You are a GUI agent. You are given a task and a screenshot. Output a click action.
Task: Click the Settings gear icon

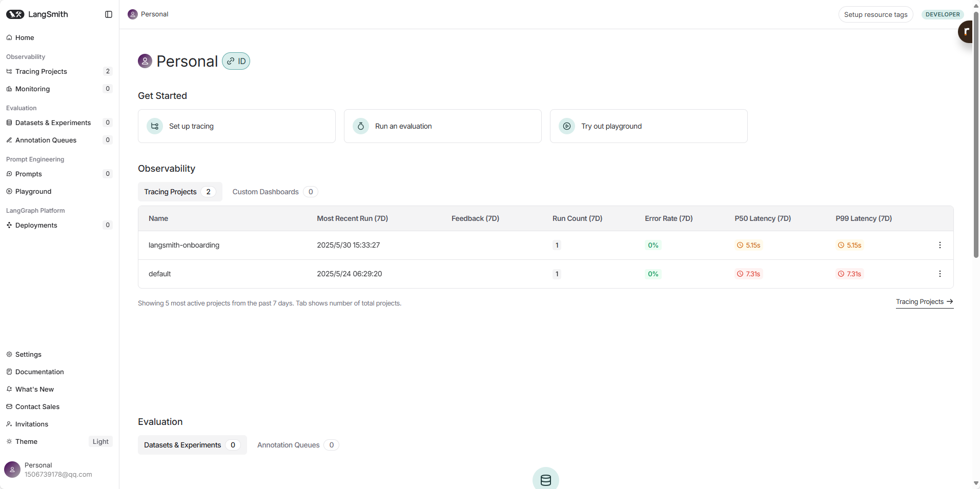click(9, 354)
